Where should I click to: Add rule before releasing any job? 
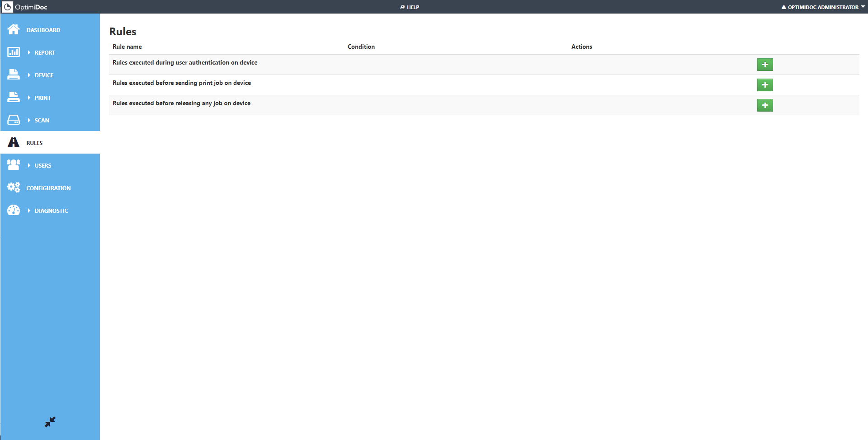(x=765, y=105)
